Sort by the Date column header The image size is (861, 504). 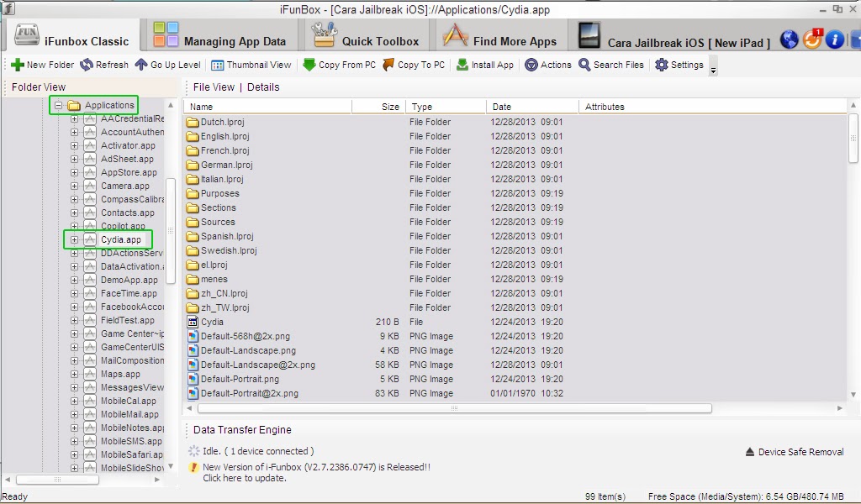click(532, 107)
